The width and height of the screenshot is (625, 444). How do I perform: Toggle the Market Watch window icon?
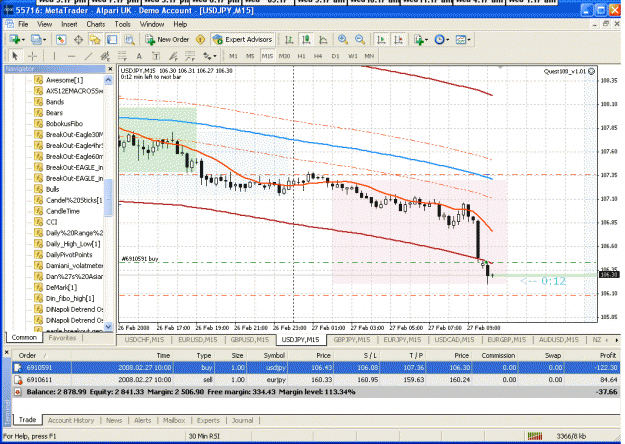61,39
